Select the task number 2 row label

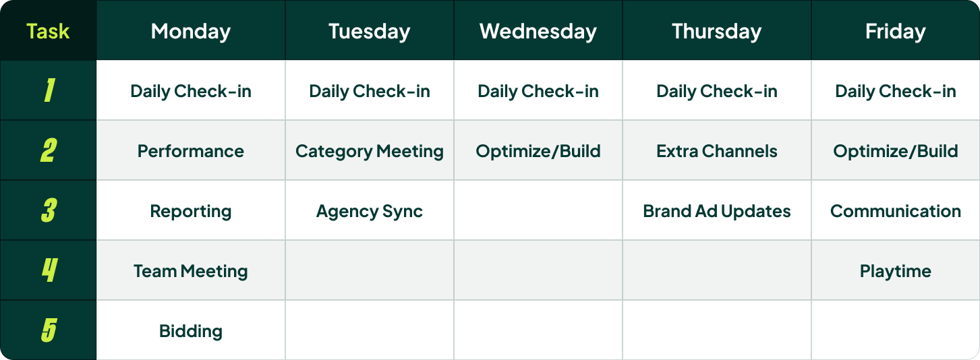(x=48, y=151)
